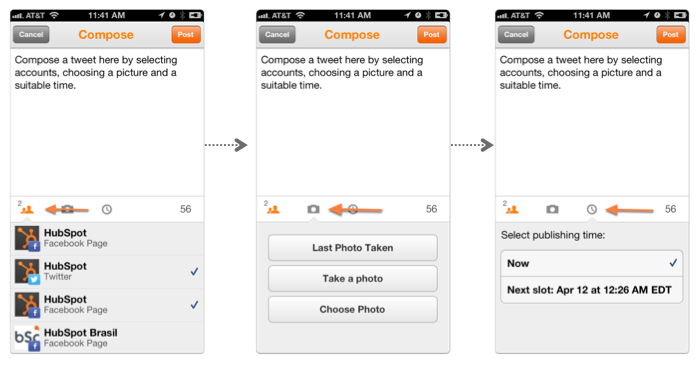Select HubSpot Brasil Facebook Page row
This screenshot has height=366, width=699.
pos(107,338)
